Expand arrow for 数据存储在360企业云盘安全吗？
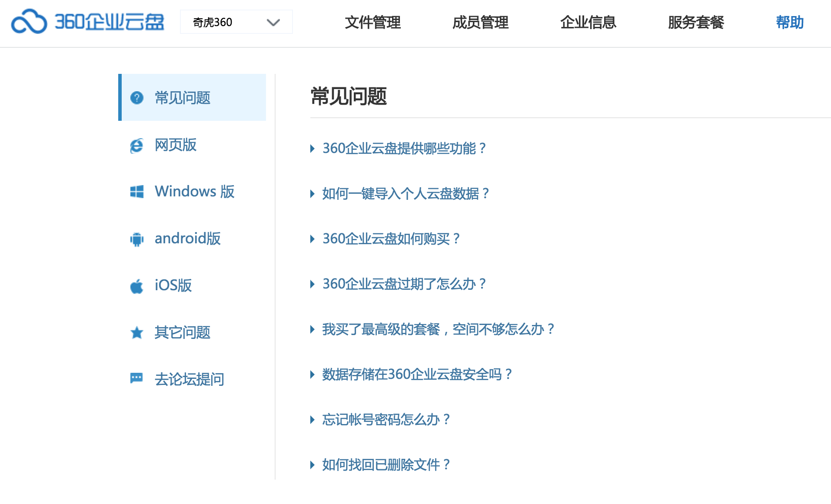This screenshot has width=831, height=504. point(312,375)
